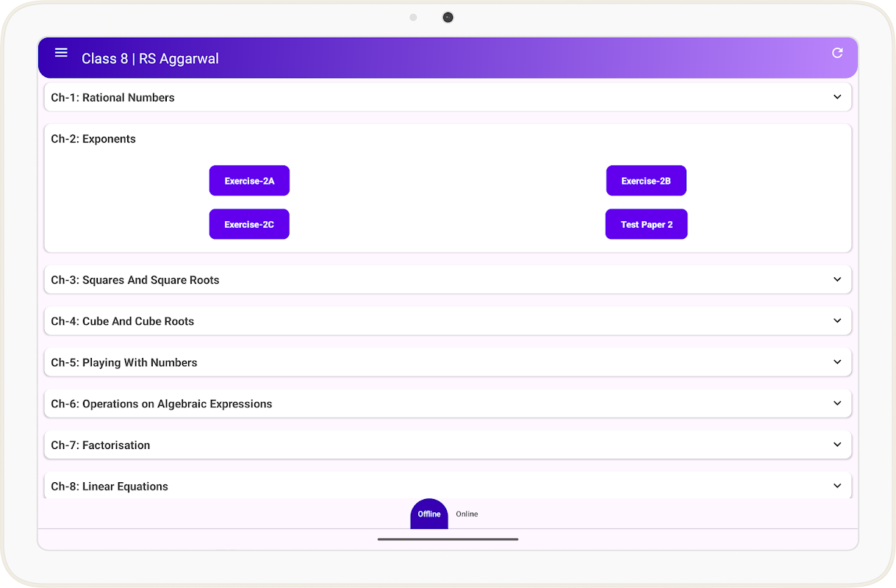Screen dimensions: 896x588
Task: Select Ch-8: Linear Equations title
Action: [x=110, y=486]
